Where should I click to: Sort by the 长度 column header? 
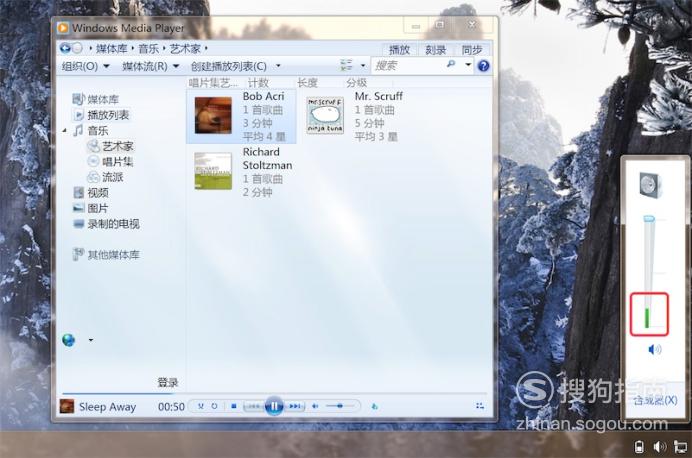click(x=308, y=83)
